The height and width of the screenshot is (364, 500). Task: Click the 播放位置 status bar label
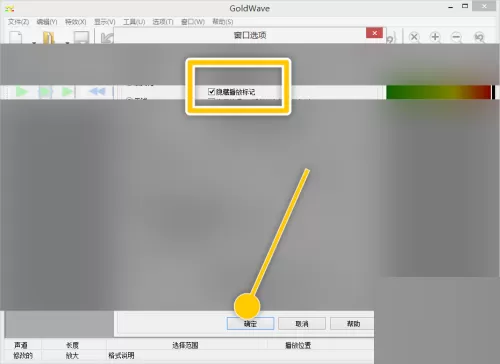click(x=298, y=345)
